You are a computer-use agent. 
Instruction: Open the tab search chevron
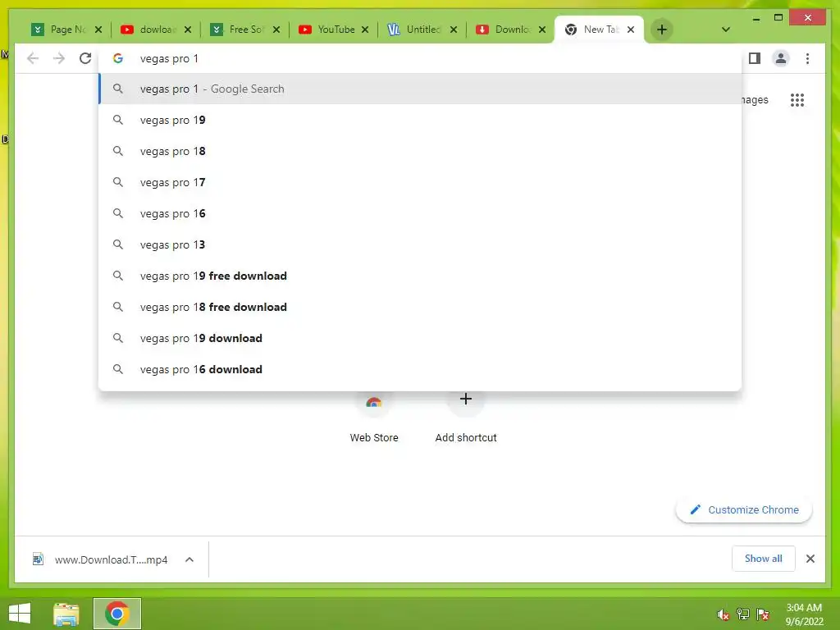click(x=725, y=30)
